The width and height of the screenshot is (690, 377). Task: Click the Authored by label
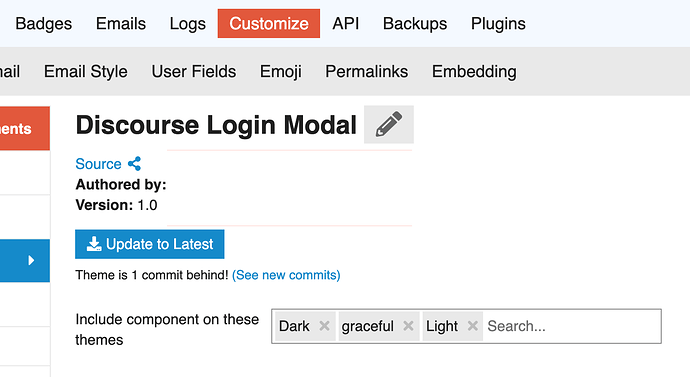tap(121, 184)
